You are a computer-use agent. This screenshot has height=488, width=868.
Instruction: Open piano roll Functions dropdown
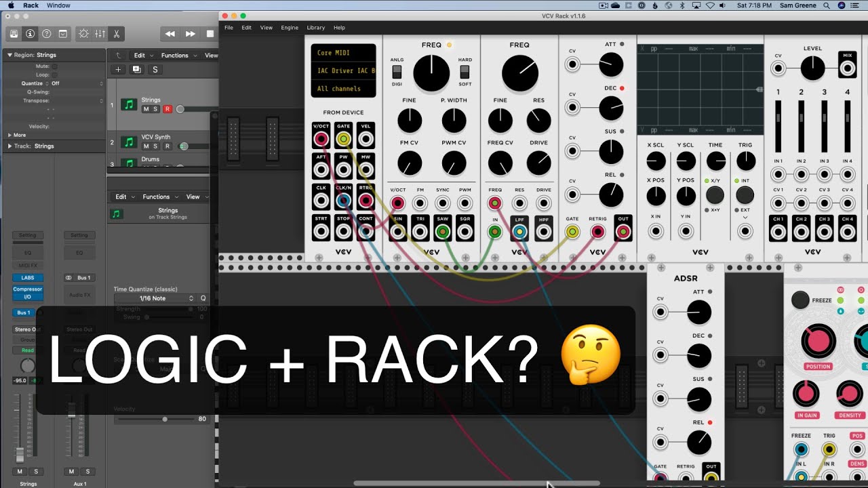tap(159, 197)
